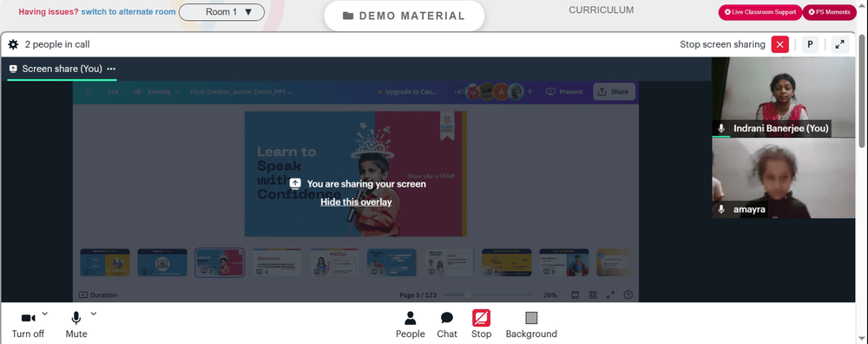Expand camera options chevron

pyautogui.click(x=45, y=314)
